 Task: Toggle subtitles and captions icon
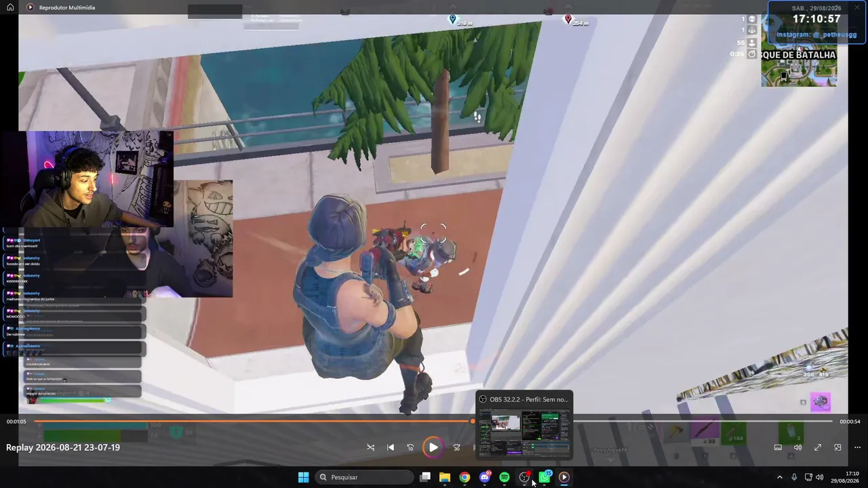(x=778, y=447)
